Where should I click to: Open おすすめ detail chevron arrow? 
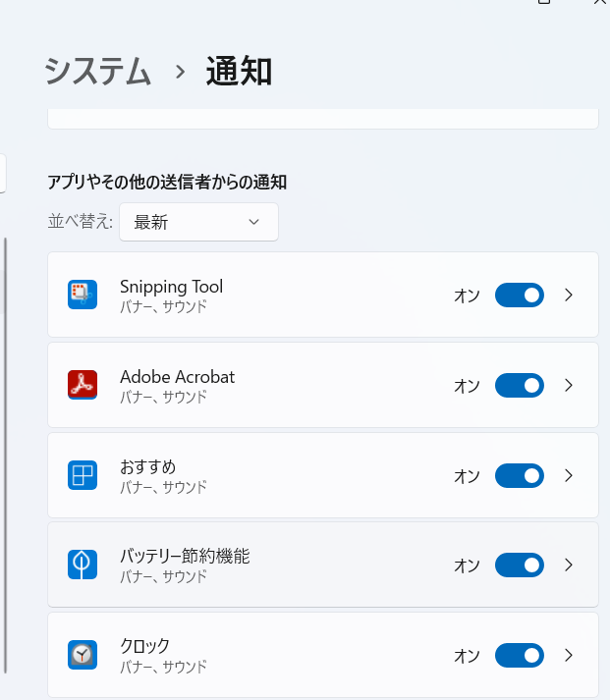(569, 475)
